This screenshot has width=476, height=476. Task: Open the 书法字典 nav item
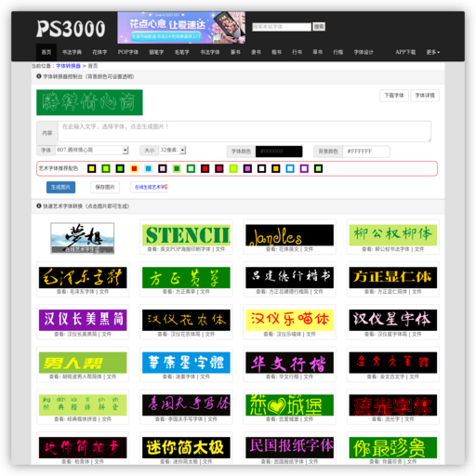(x=72, y=52)
